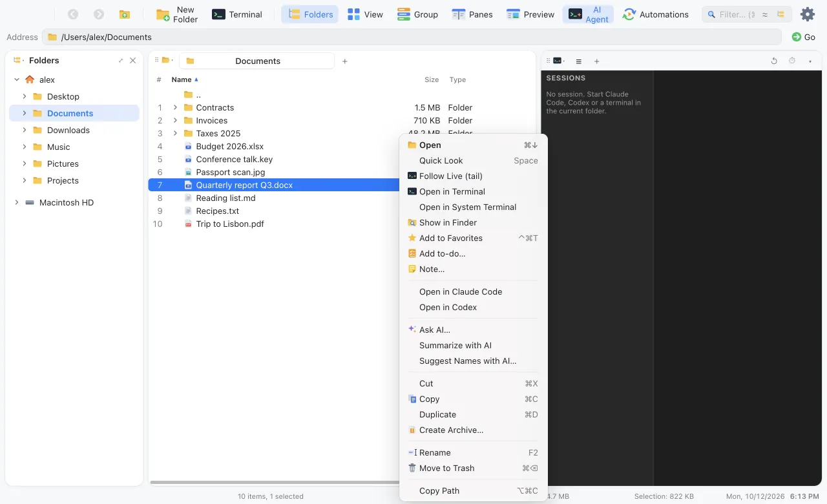Choose Note... in context menu

473,269
